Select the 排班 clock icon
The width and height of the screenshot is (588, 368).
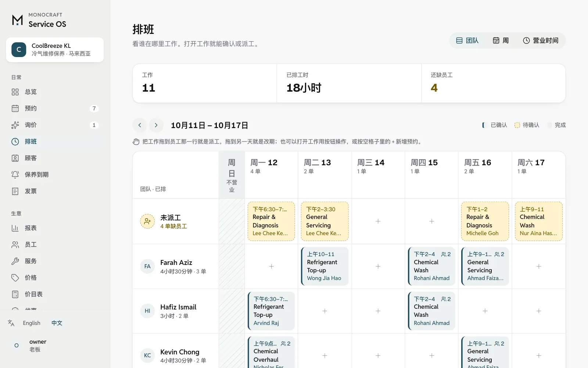click(x=15, y=142)
